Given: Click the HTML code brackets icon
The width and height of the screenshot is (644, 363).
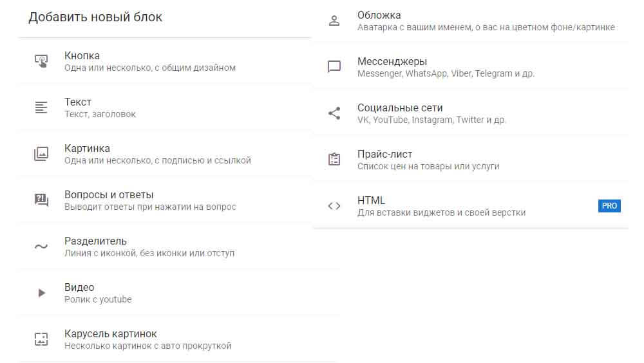Looking at the screenshot, I should (334, 206).
